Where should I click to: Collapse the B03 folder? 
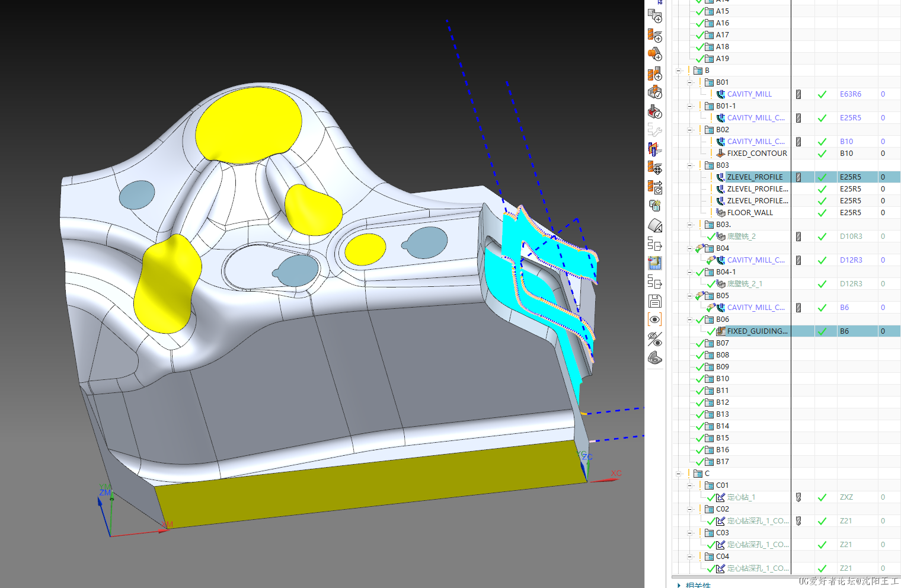click(x=690, y=165)
